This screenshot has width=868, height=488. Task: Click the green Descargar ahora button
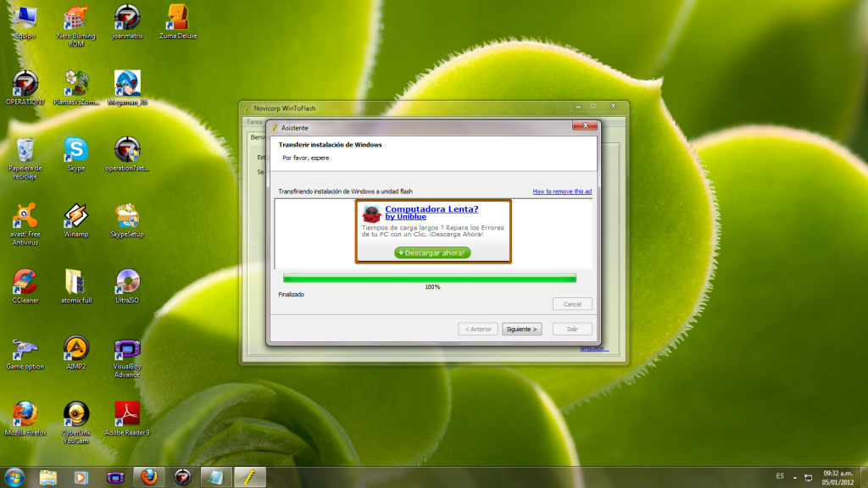pyautogui.click(x=432, y=252)
